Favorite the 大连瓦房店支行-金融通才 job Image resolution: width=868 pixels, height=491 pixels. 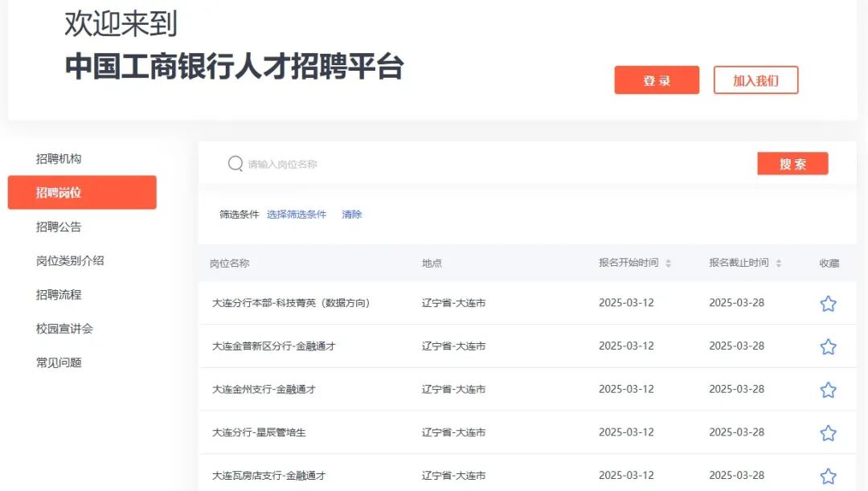click(x=828, y=475)
